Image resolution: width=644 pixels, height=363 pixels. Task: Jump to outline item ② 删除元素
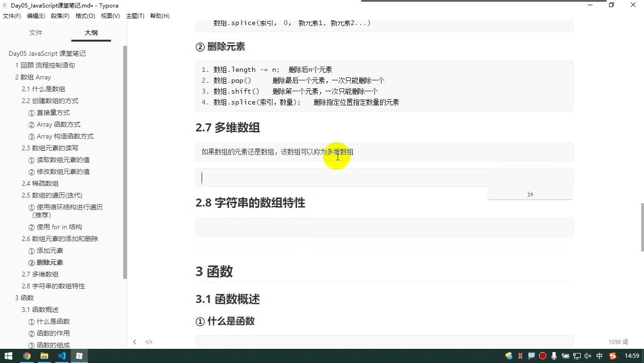point(46,262)
